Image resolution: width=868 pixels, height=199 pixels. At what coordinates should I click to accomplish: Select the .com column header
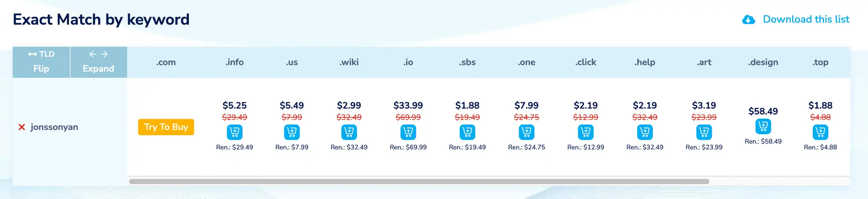(x=166, y=62)
